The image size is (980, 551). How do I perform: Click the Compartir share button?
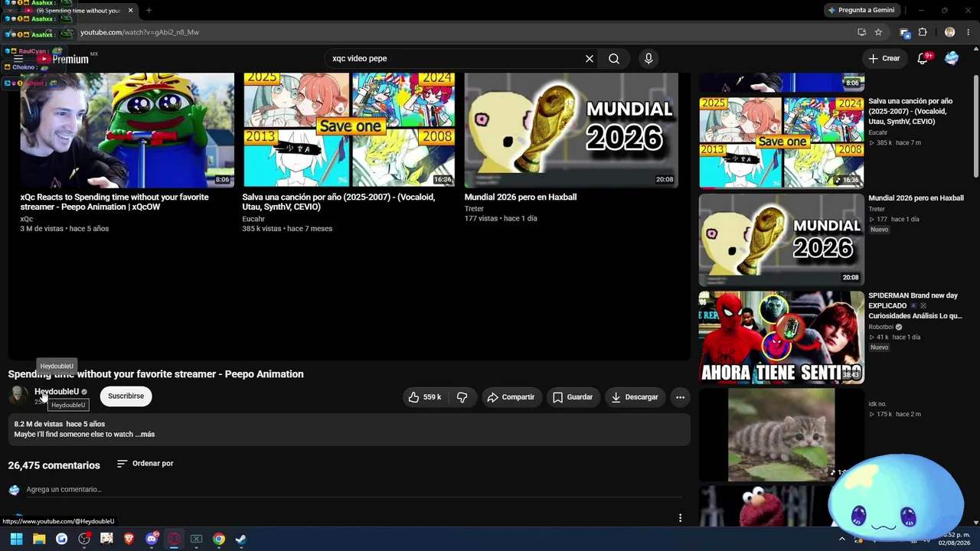coord(511,397)
